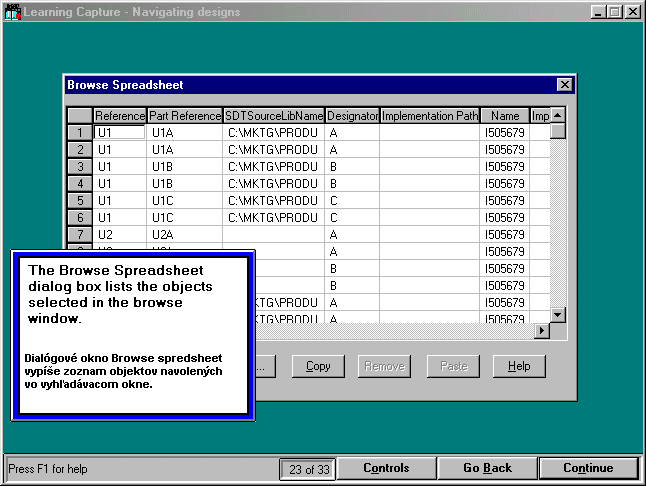Select row 1 header in the spreadsheet
The height and width of the screenshot is (486, 646).
pyautogui.click(x=79, y=132)
